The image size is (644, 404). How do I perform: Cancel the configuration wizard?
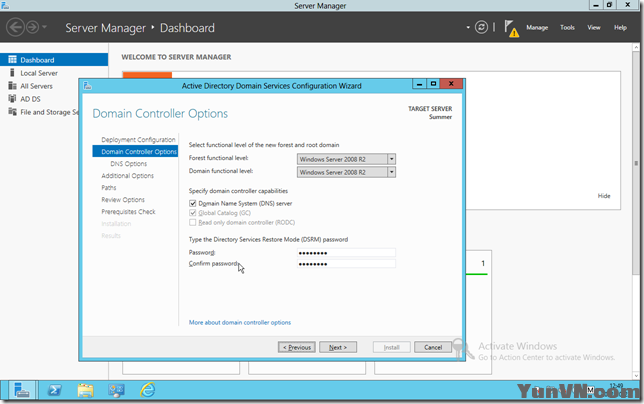tap(433, 347)
